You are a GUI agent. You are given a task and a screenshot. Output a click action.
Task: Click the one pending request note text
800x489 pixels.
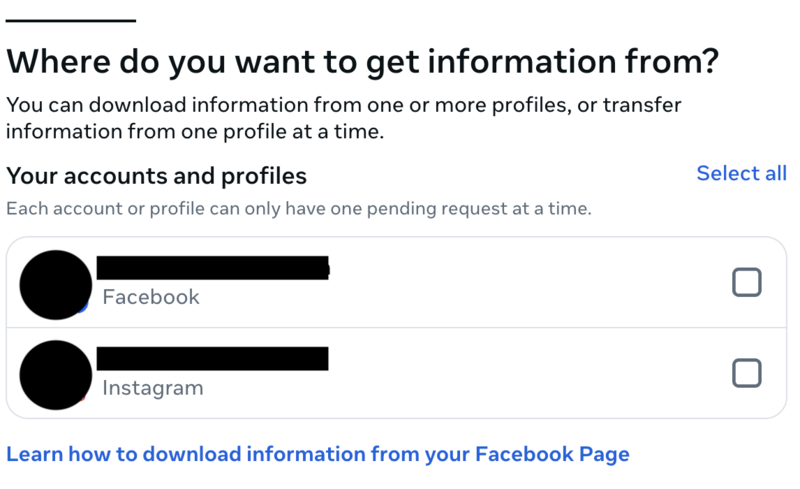(x=298, y=209)
